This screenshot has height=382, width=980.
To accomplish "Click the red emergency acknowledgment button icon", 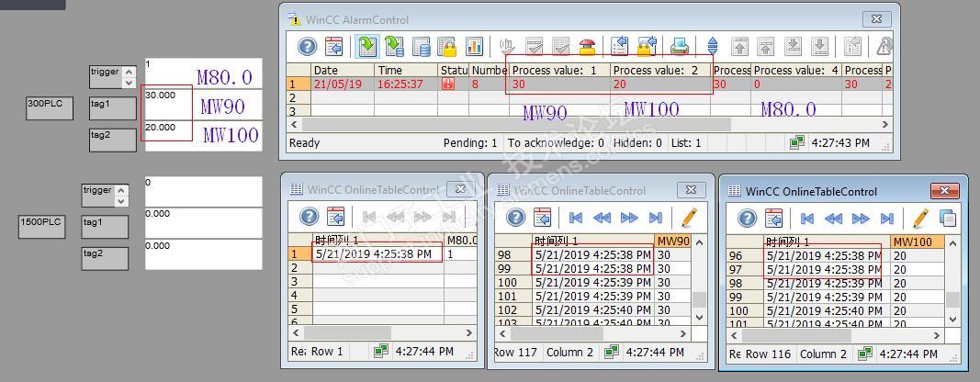I will (588, 46).
